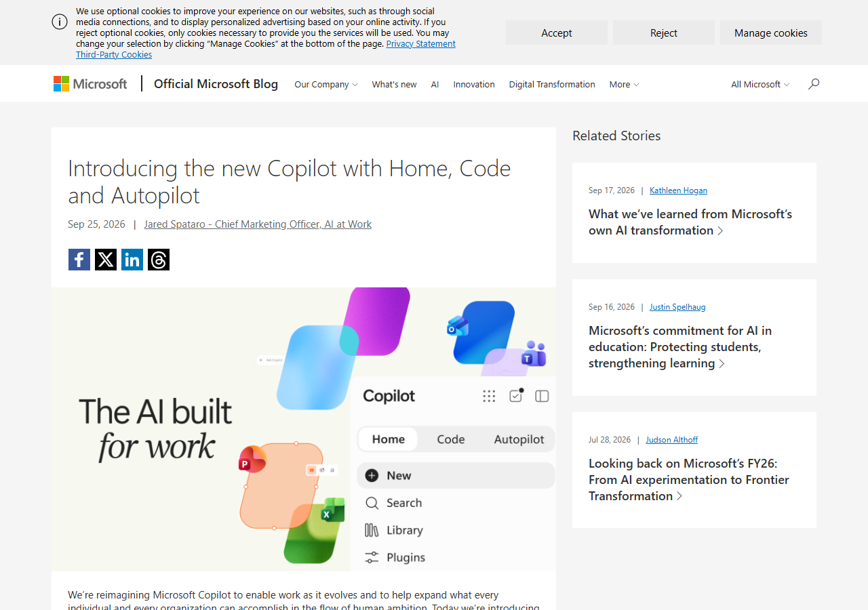Click the Related Stories heading
The image size is (868, 610).
coord(616,136)
